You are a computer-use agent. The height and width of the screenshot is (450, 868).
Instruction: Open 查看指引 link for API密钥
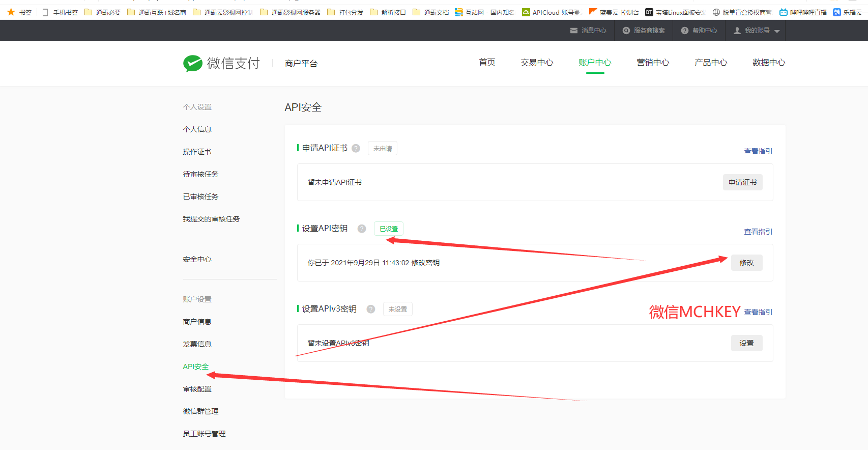(758, 232)
